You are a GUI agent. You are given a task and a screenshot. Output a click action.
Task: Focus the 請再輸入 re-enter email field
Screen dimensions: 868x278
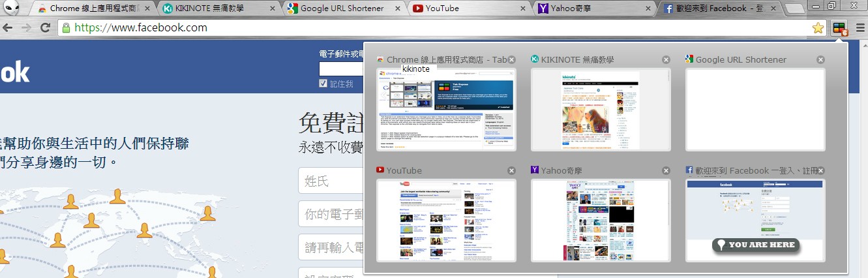tap(331, 247)
